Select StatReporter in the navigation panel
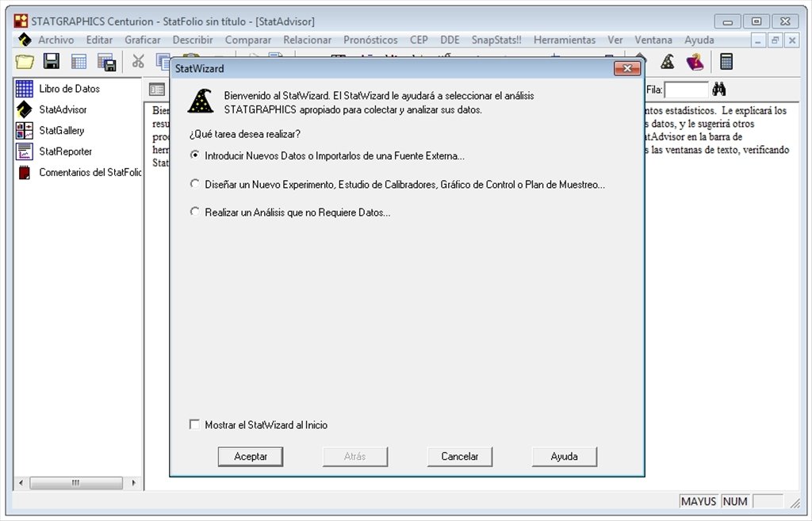This screenshot has height=521, width=812. coord(65,151)
